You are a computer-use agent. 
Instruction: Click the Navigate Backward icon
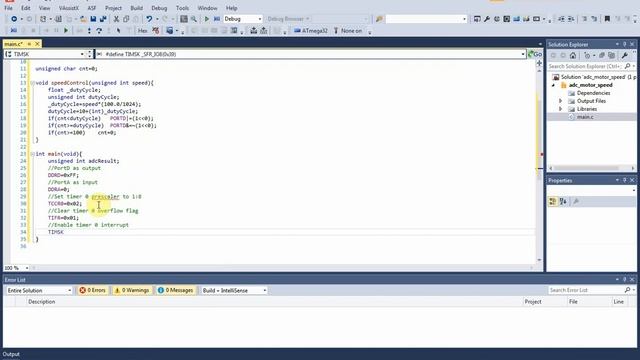14,19
